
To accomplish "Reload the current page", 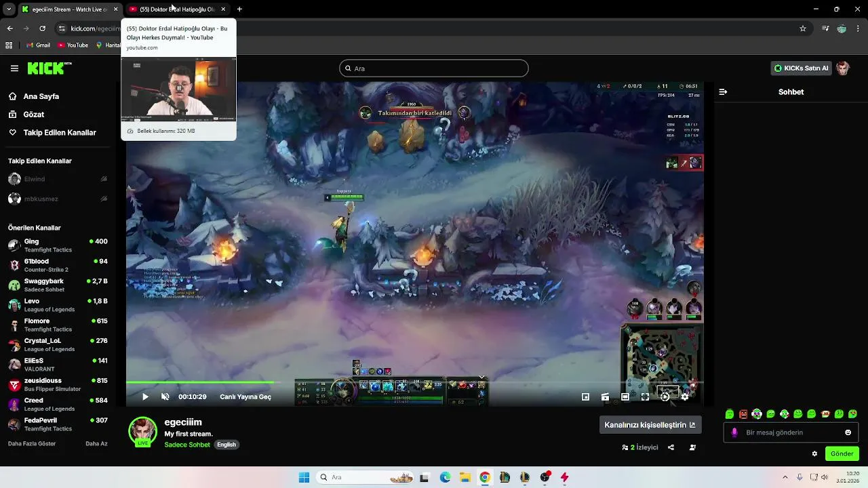I will 43,28.
